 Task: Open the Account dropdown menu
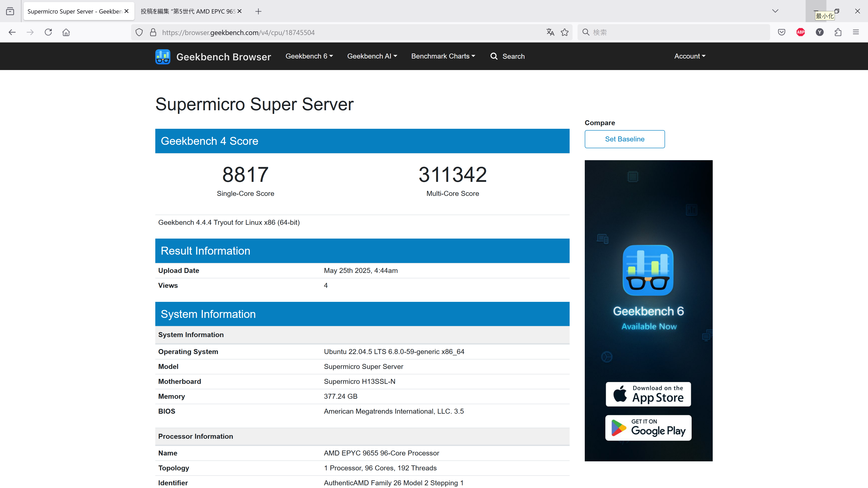(689, 56)
